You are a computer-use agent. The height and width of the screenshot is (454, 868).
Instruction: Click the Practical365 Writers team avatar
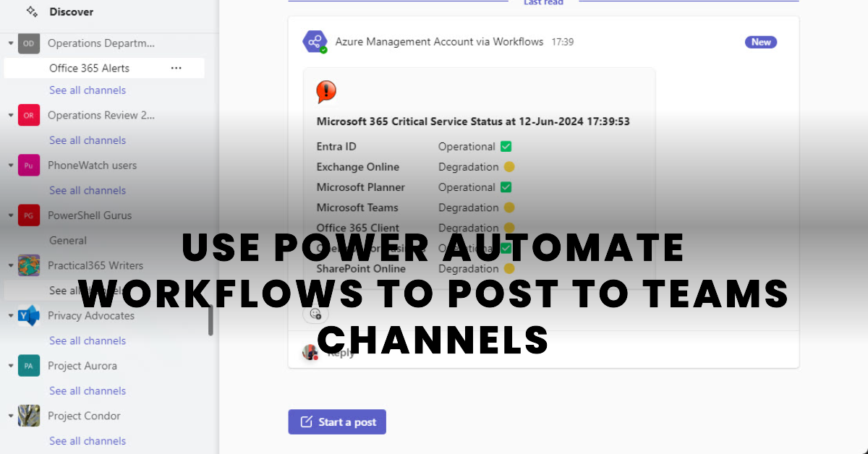[29, 265]
